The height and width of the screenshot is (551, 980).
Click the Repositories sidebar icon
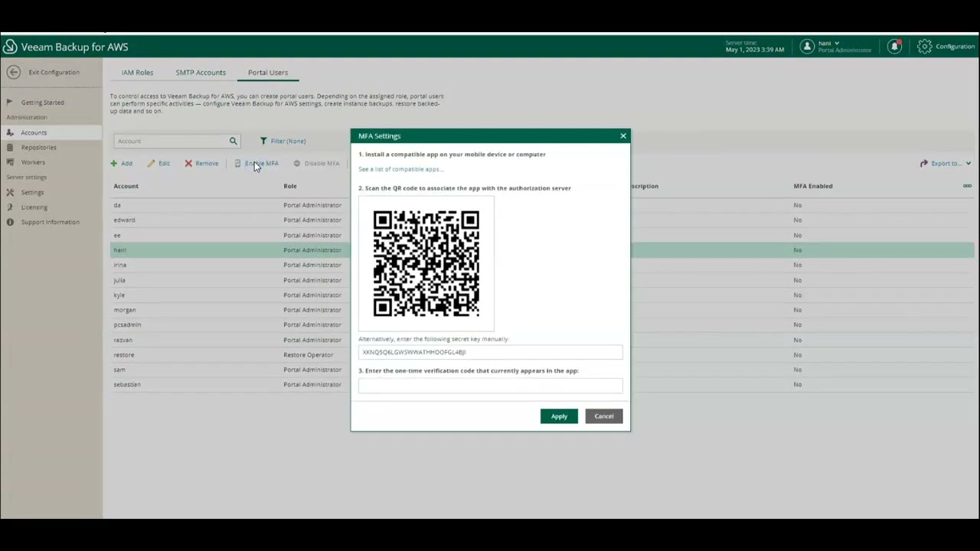[10, 147]
